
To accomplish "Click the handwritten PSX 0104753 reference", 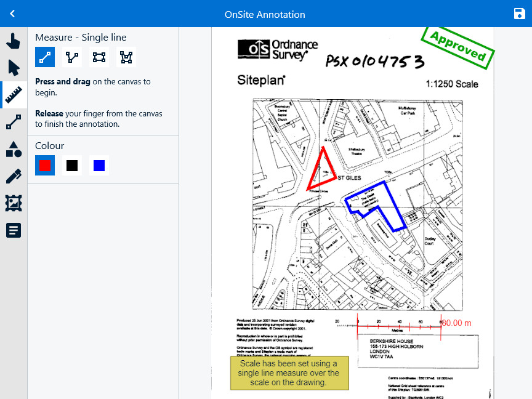I will [x=375, y=61].
